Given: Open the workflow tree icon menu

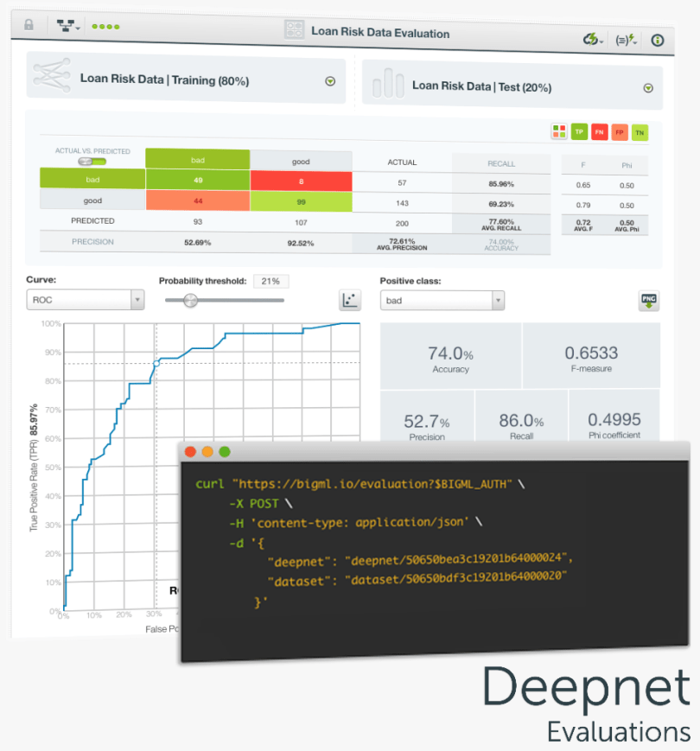Looking at the screenshot, I should click(x=67, y=26).
